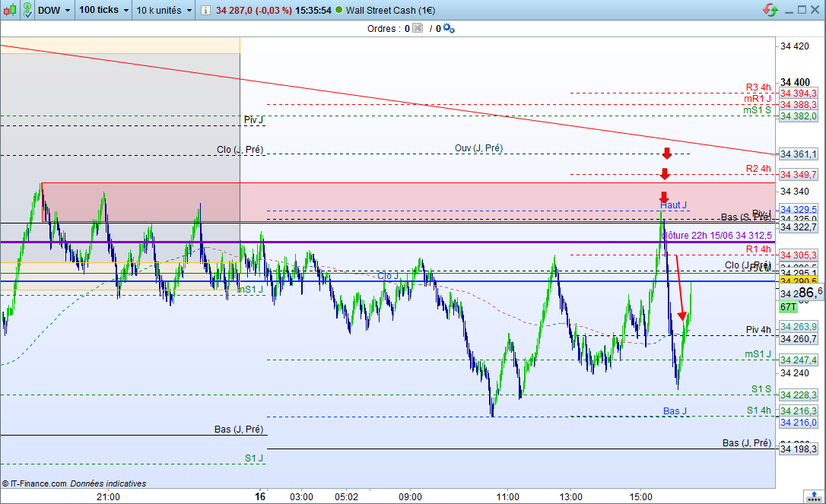The image size is (826, 504).
Task: Click the red-green buy/sell arrows icon
Action: point(770,10)
